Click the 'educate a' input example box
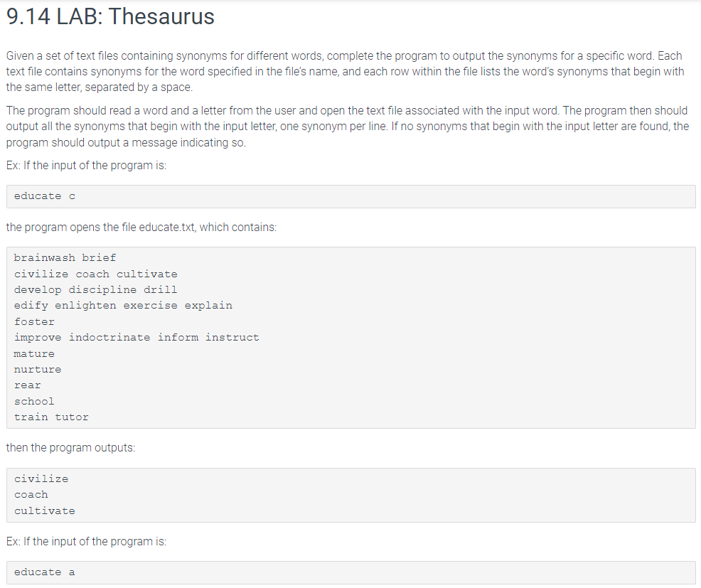This screenshot has width=701, height=588. [351, 572]
